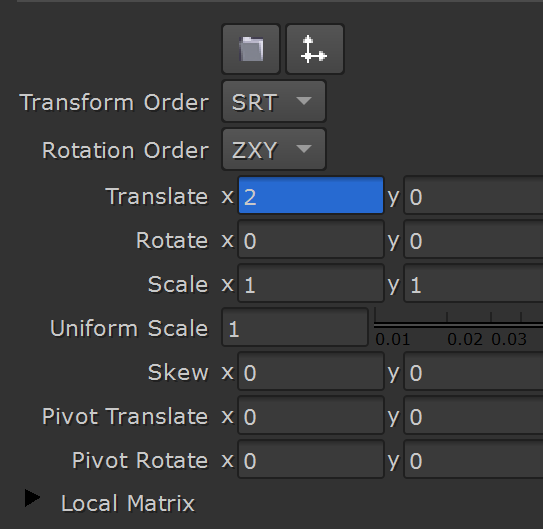Click the Pivot Translate x field
The image size is (543, 529).
click(x=311, y=415)
